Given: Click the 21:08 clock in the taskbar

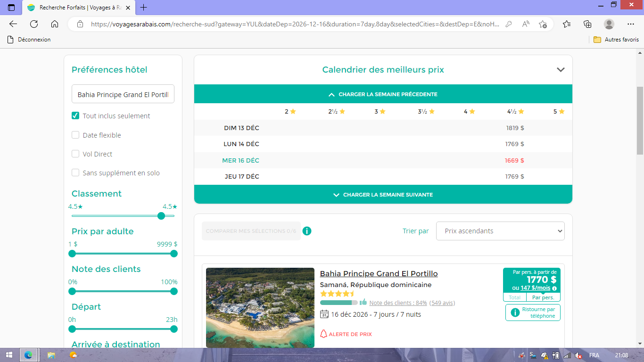Looking at the screenshot, I should point(621,355).
